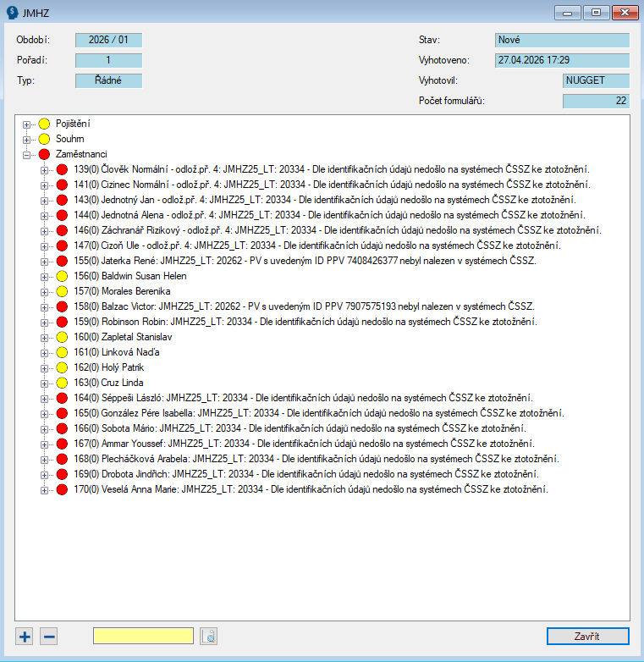Click the minus collapse-all button

[x=48, y=637]
